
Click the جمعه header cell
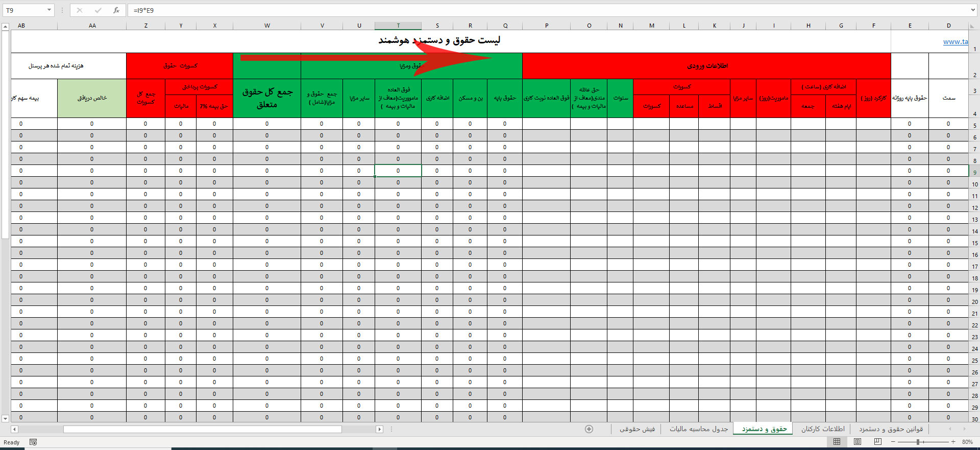(808, 106)
